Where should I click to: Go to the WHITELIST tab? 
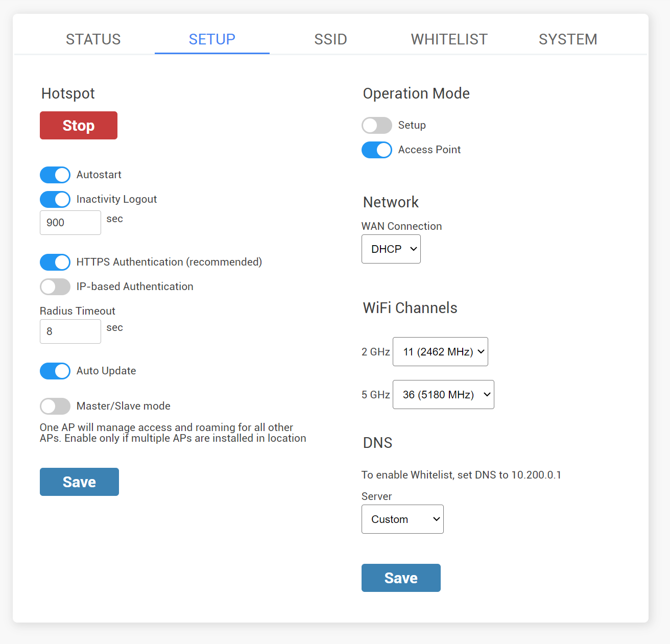coord(449,39)
